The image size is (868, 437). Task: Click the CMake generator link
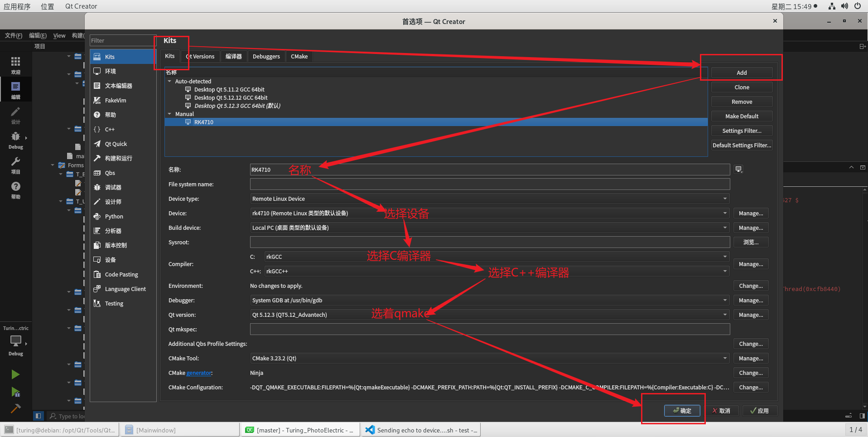coord(199,373)
